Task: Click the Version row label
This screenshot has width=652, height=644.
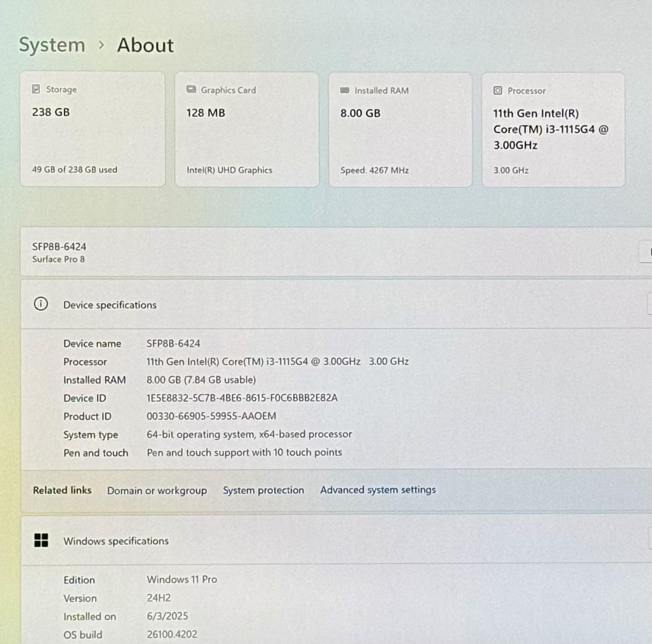Action: (80, 598)
